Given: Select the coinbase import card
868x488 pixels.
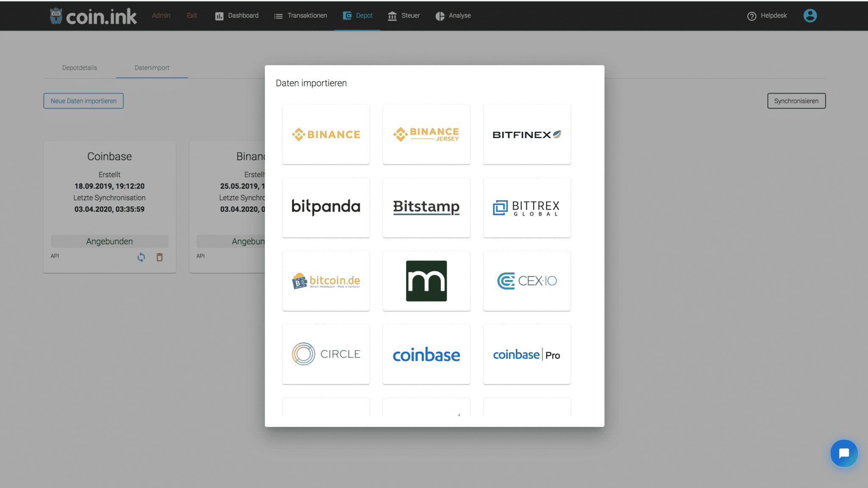Looking at the screenshot, I should point(426,354).
